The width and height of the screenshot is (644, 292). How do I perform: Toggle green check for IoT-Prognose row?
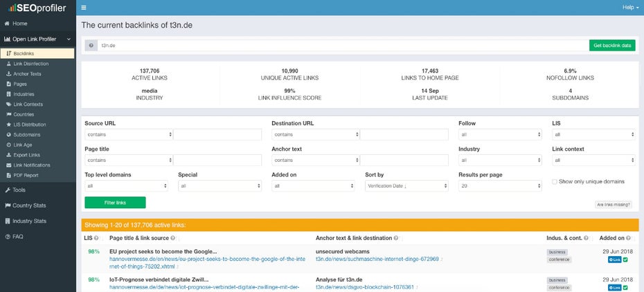(x=625, y=288)
